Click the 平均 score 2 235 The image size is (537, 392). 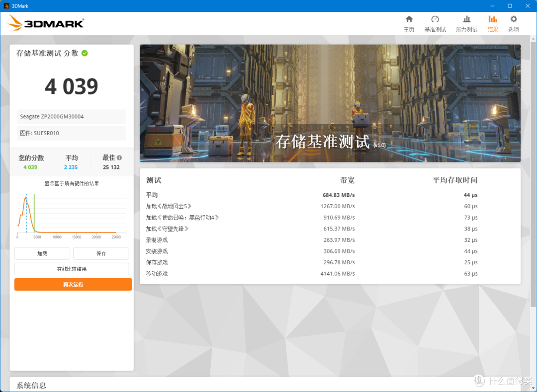[71, 167]
